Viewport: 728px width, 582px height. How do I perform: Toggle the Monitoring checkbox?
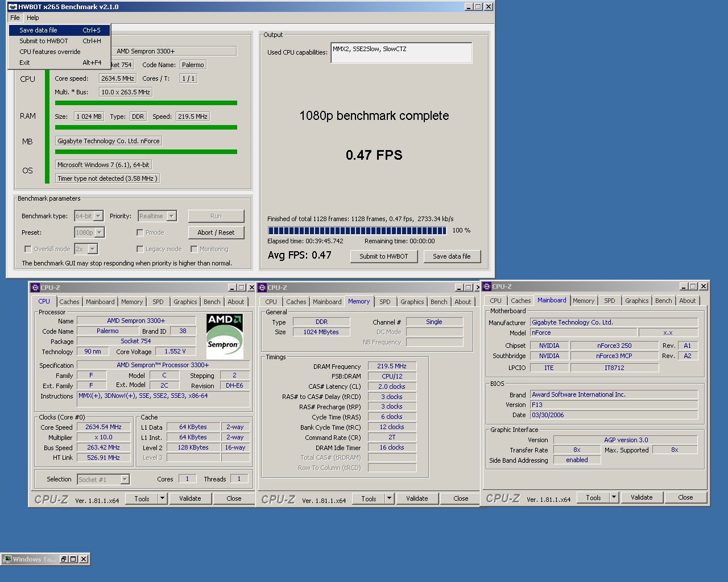194,249
